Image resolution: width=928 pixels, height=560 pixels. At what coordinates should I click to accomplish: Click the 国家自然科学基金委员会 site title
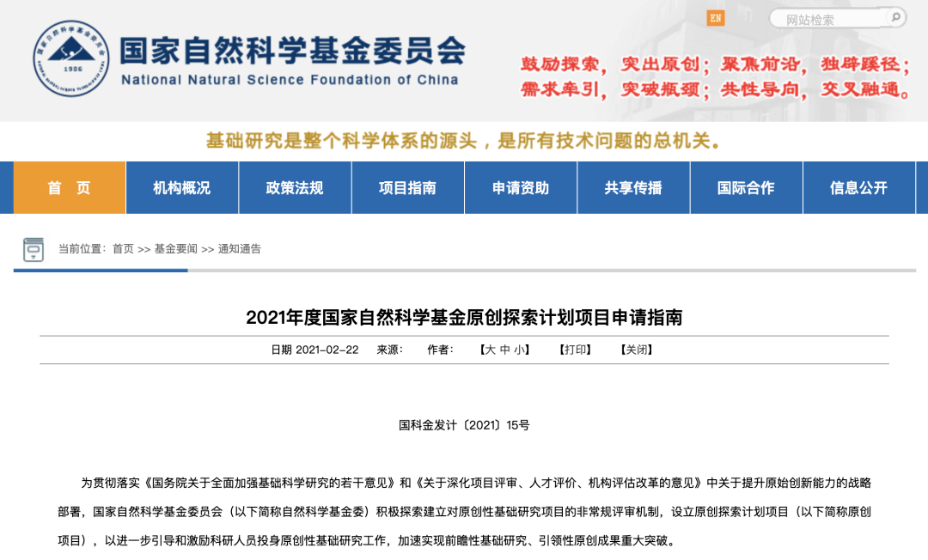click(x=293, y=51)
